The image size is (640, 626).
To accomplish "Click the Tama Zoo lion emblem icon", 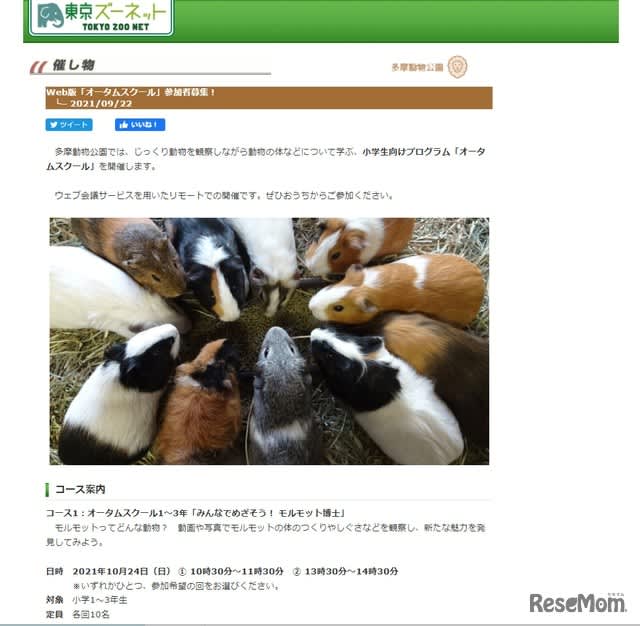I will click(x=457, y=67).
